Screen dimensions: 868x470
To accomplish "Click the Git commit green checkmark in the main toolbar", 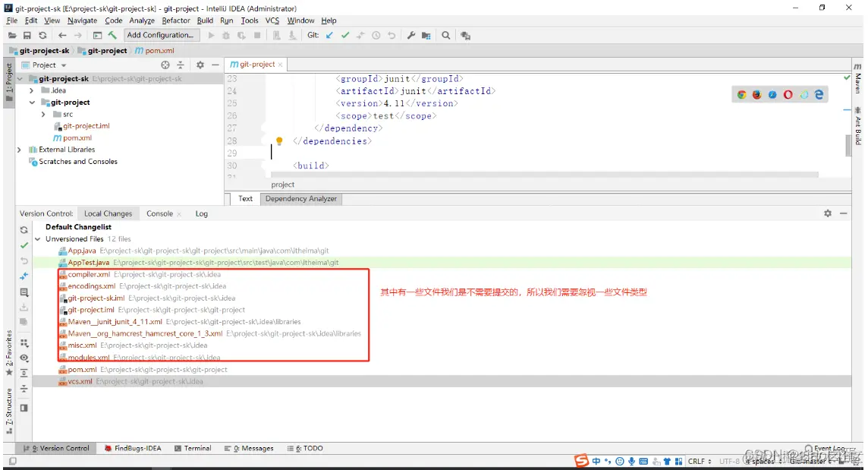I will pyautogui.click(x=345, y=36).
